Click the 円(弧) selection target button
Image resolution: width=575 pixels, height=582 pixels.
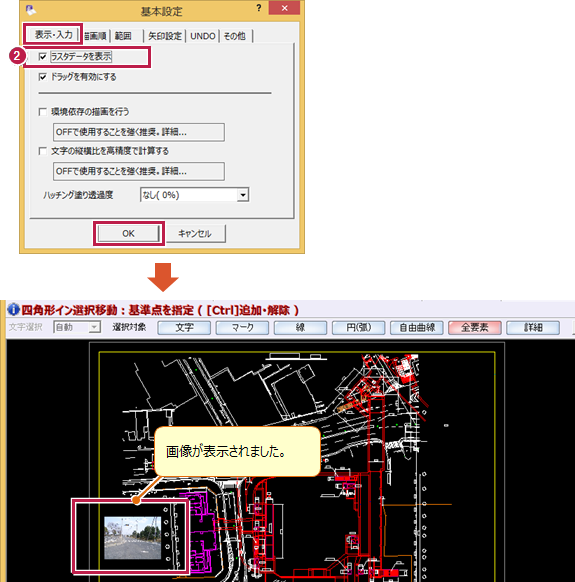[x=358, y=327]
